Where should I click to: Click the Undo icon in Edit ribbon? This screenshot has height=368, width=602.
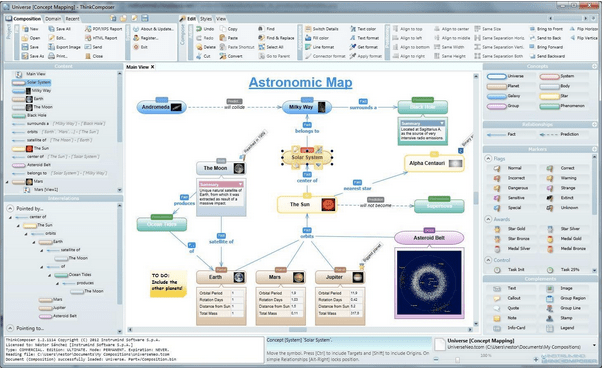199,29
